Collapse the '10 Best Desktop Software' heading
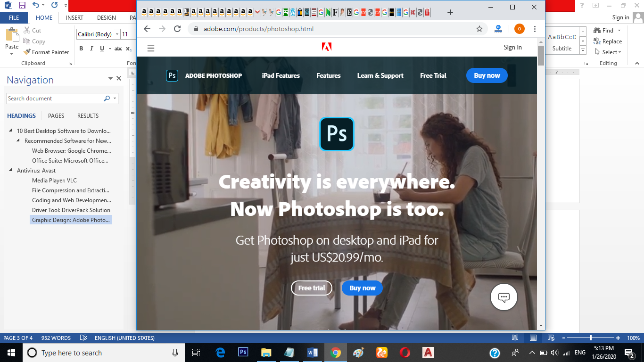644x362 pixels. [11, 131]
